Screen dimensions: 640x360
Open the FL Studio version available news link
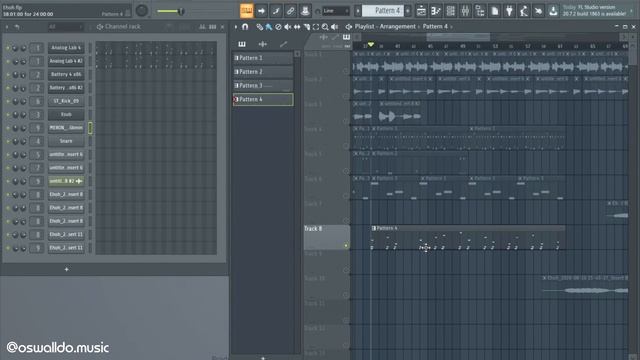click(x=594, y=11)
